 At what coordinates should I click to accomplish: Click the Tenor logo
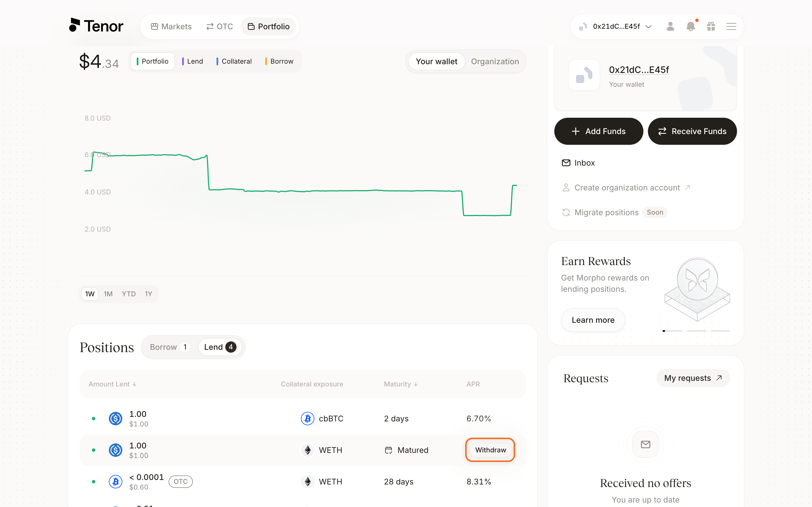click(x=96, y=26)
